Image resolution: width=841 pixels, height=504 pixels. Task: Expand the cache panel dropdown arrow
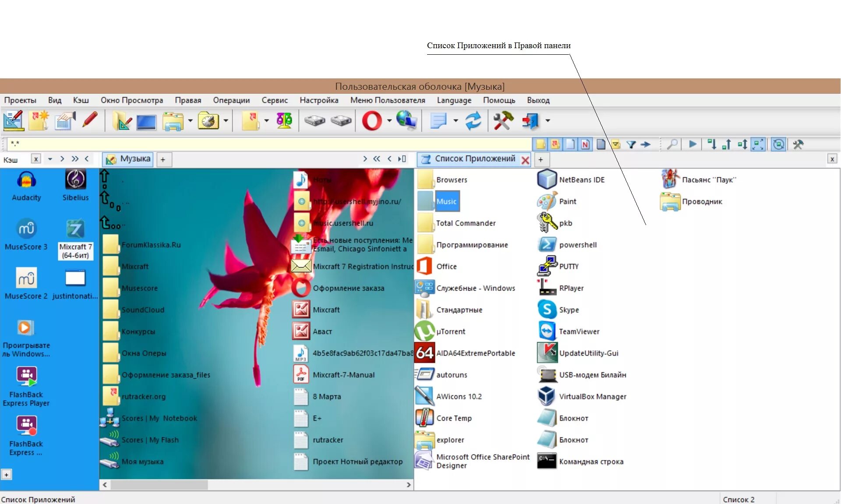point(50,159)
